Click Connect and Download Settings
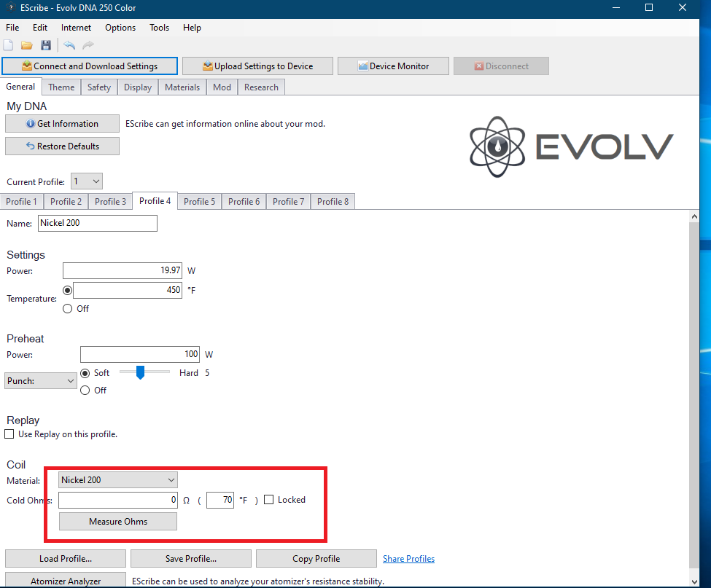 coord(90,66)
